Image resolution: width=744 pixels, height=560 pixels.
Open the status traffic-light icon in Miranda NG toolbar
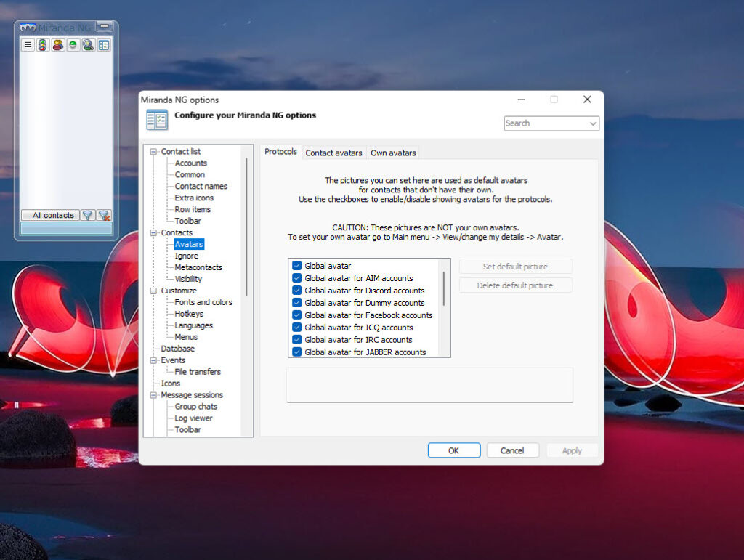(43, 45)
